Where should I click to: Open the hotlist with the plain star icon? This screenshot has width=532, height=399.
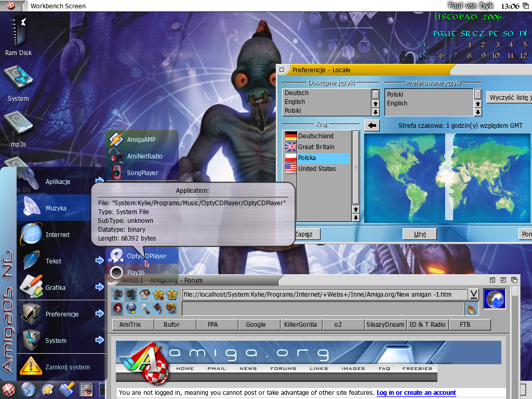171,294
